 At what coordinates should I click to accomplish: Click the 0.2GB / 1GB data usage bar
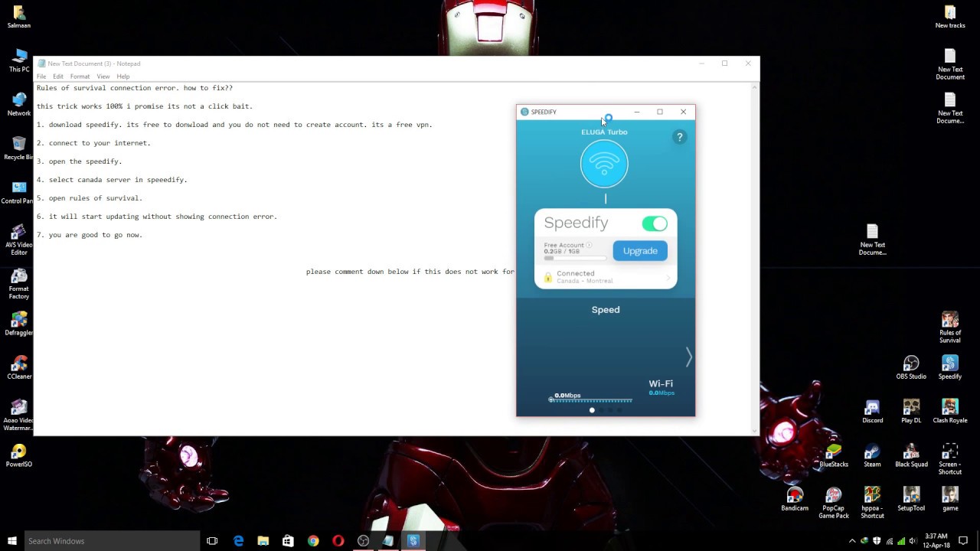575,258
